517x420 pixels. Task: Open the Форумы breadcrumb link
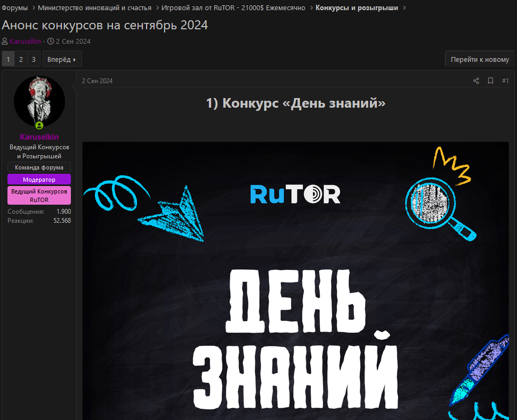point(14,7)
